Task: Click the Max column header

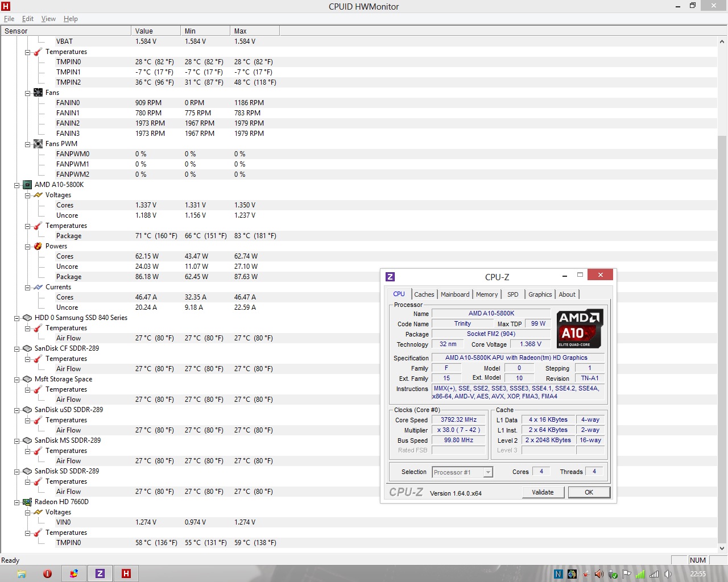Action: (255, 31)
